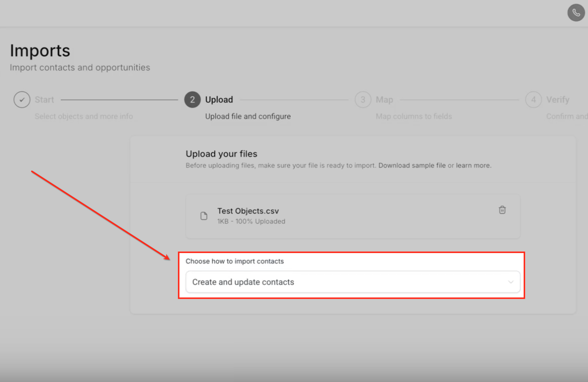Select the Verify step label
The image size is (588, 382).
(x=558, y=100)
